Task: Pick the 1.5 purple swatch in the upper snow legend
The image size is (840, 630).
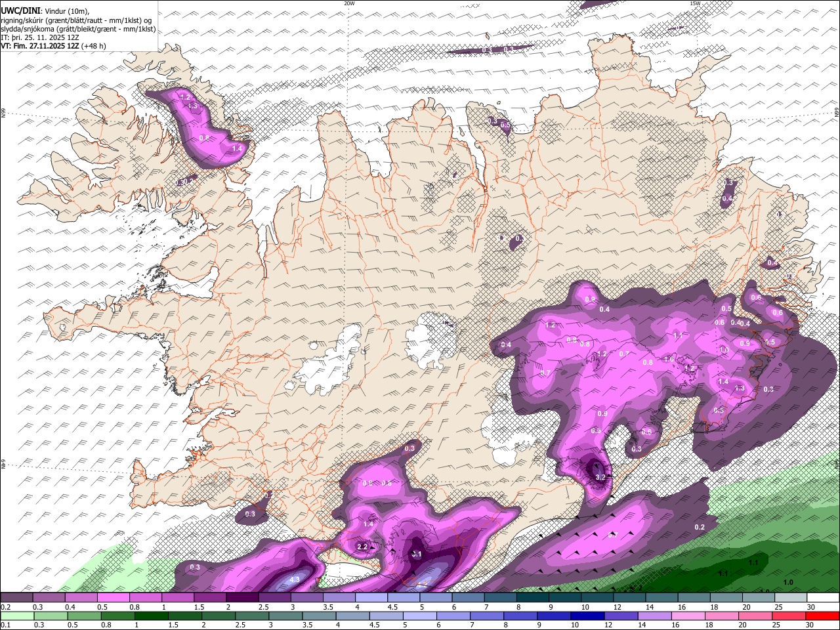Action: pyautogui.click(x=210, y=597)
